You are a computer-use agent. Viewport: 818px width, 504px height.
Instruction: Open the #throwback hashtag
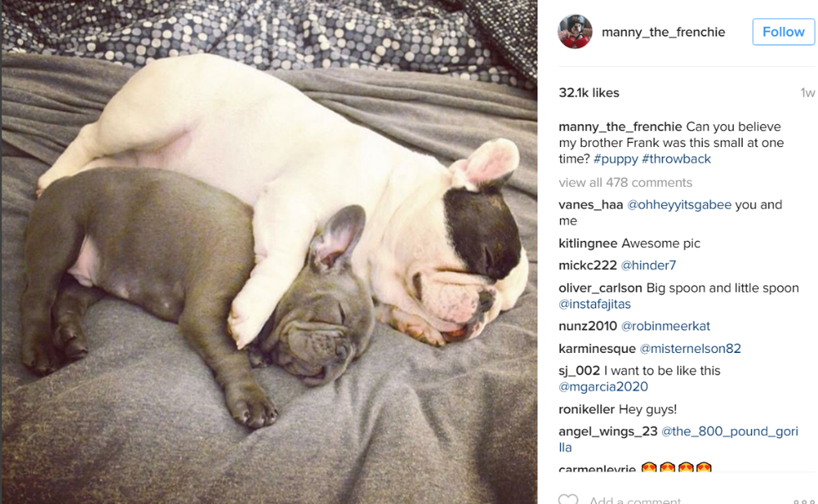(x=676, y=159)
